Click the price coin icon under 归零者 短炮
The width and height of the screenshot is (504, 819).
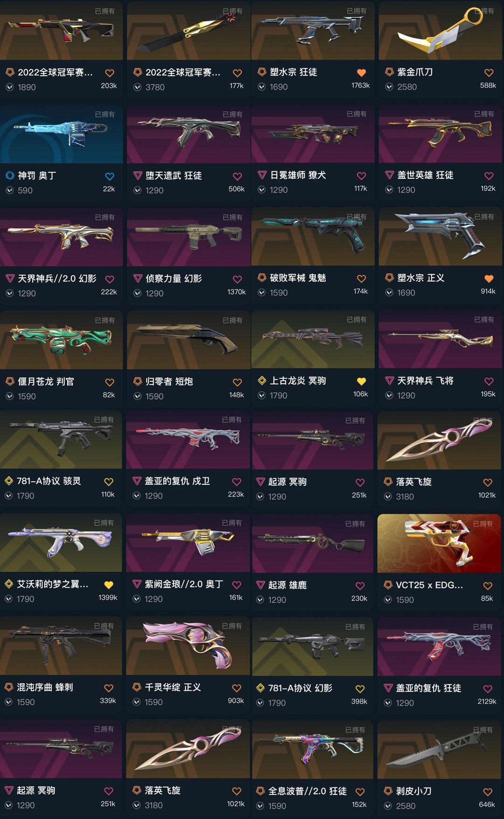click(x=137, y=396)
